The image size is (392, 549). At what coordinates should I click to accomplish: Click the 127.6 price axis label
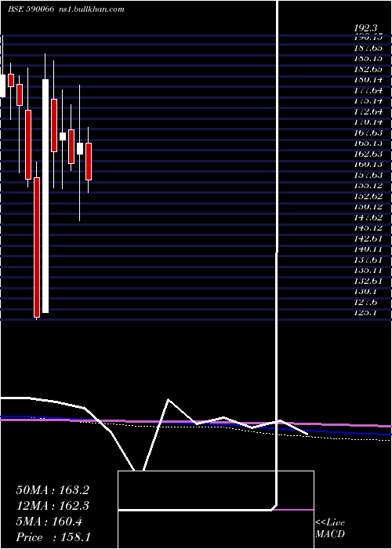click(365, 302)
